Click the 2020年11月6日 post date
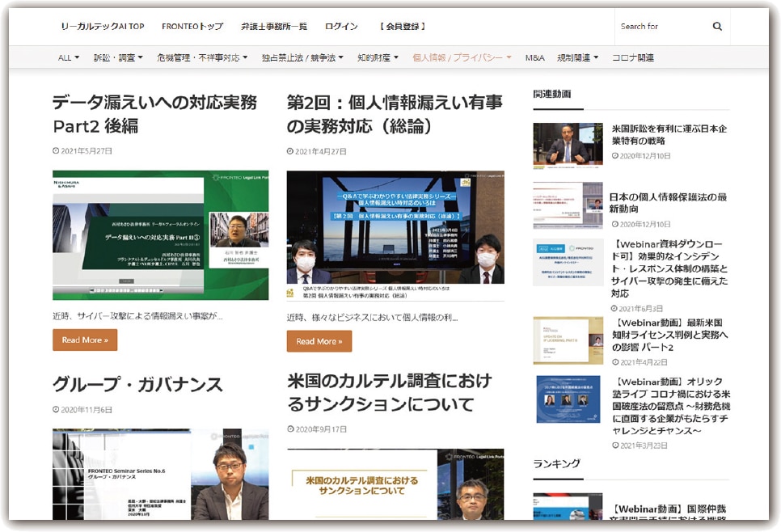Screen dimensions: 781x532 [x=82, y=410]
